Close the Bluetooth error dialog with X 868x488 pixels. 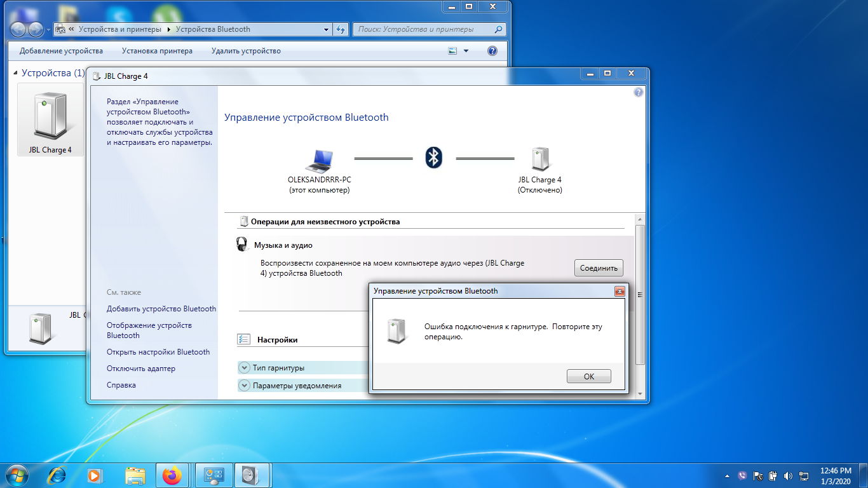(x=620, y=291)
